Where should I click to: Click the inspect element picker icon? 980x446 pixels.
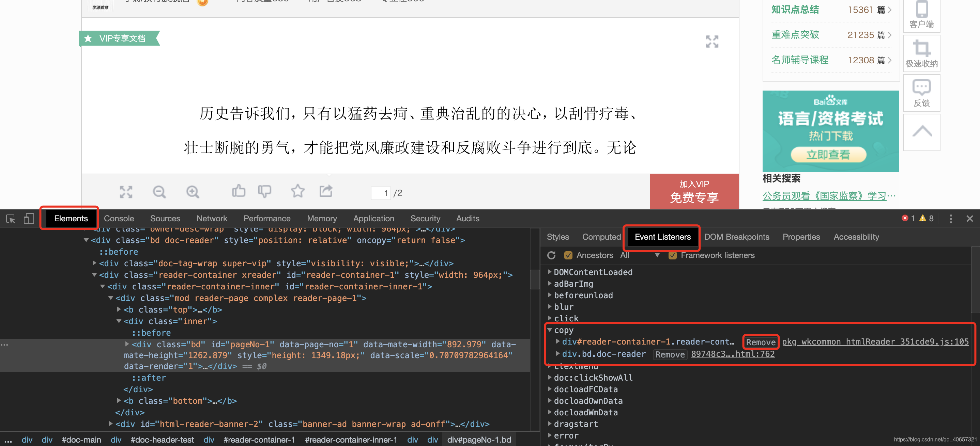click(x=11, y=219)
